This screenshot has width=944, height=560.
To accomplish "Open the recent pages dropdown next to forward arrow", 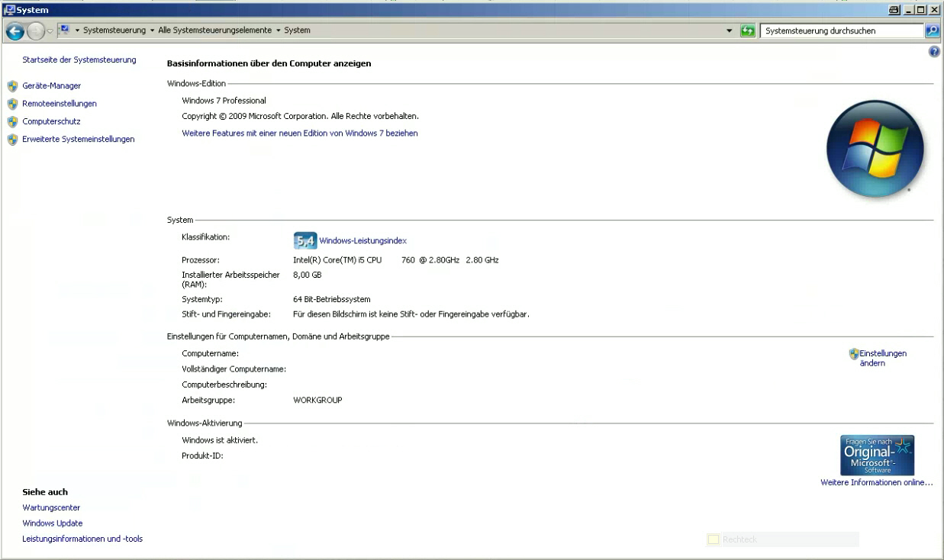I will point(50,31).
